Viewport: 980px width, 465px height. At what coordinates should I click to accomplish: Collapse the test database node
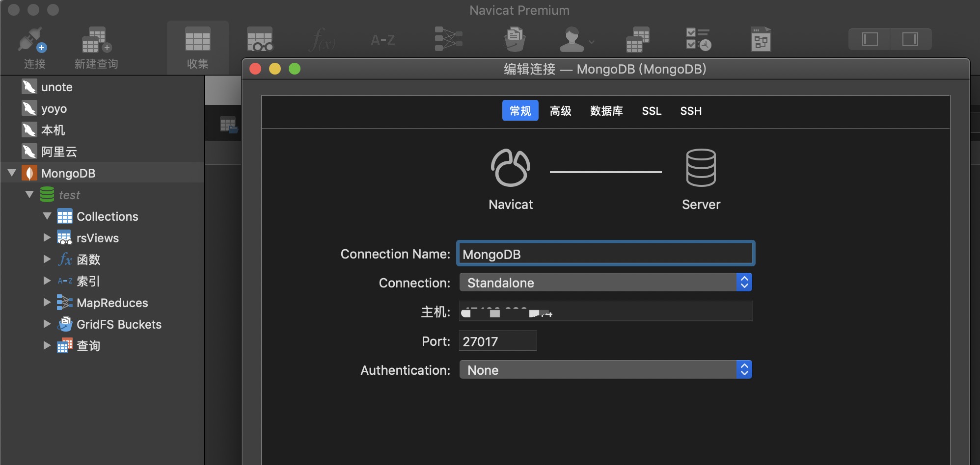29,194
